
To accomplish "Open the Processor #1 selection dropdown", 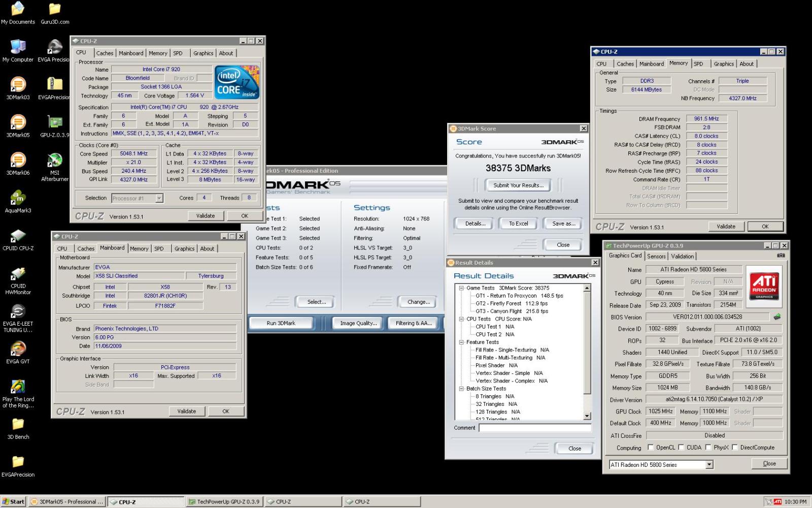I will [x=159, y=198].
